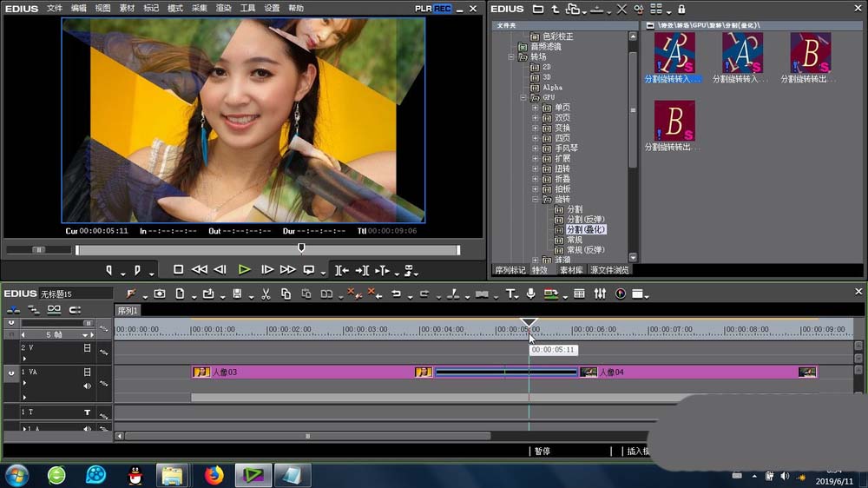The width and height of the screenshot is (868, 488).
Task: Toggle the insert/overwrite mode button
Action: click(x=13, y=310)
